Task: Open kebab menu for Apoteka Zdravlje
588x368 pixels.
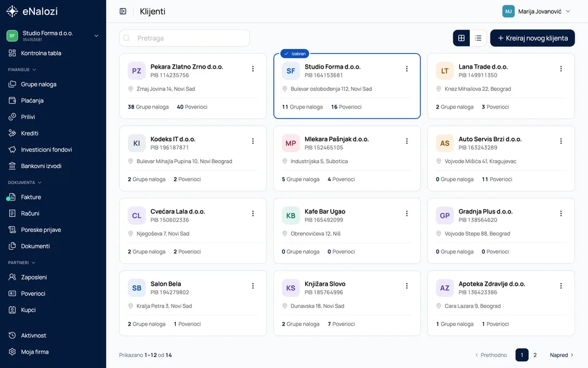Action: [x=561, y=286]
